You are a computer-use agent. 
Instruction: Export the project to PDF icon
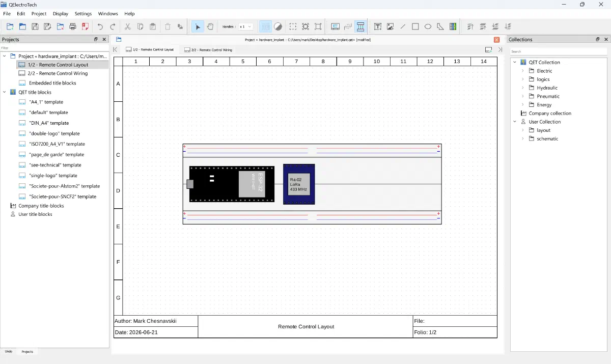86,26
